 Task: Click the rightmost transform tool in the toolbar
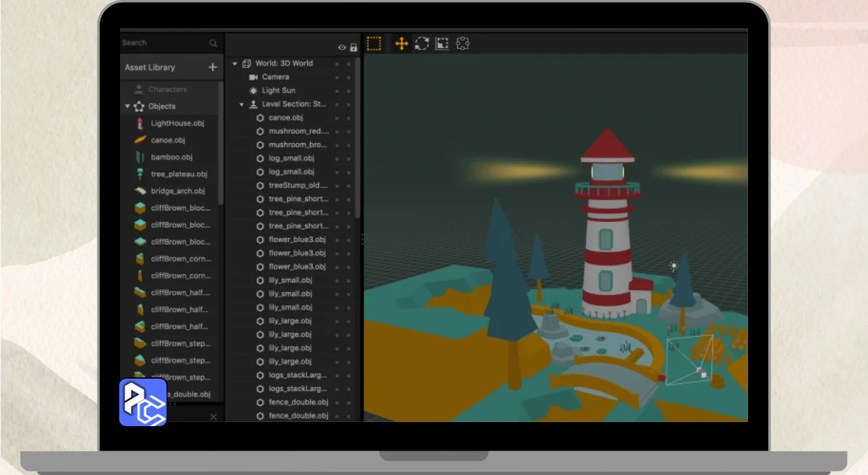point(463,44)
